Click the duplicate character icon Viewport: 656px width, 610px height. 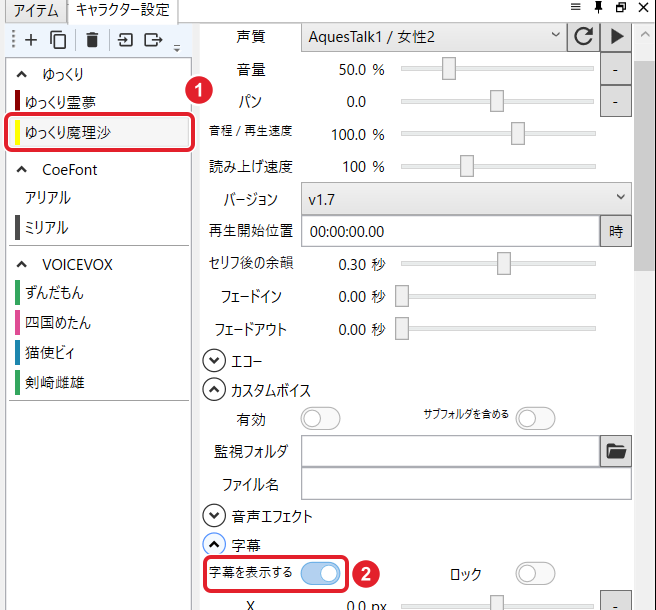[x=58, y=40]
